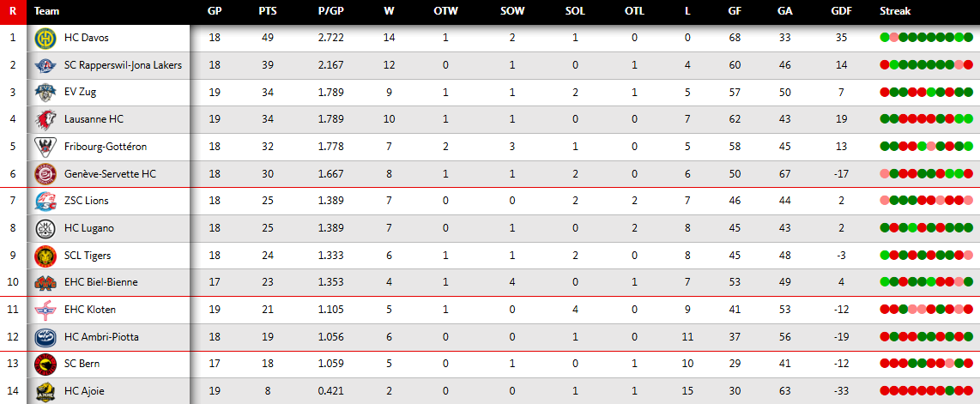Open the HC Ambri-Piotta team link

point(100,337)
